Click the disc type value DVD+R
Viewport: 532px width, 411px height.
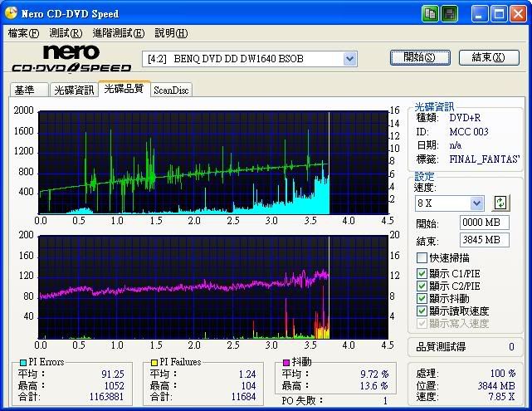tap(465, 118)
